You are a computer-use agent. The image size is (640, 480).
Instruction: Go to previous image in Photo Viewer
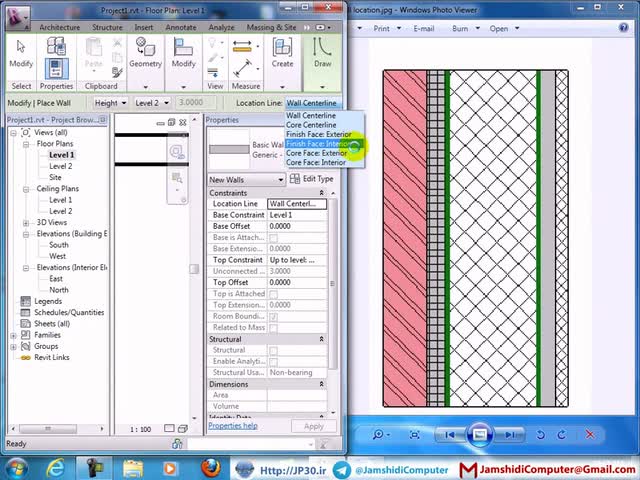coord(450,435)
